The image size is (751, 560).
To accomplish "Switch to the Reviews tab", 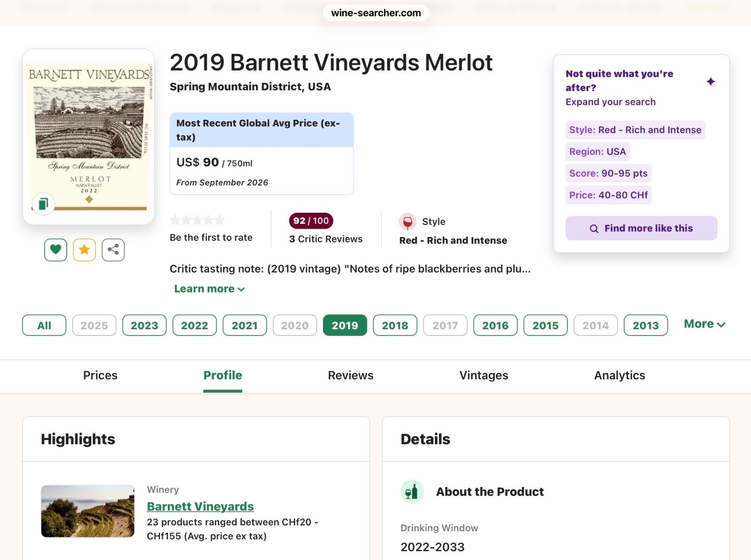I will click(350, 375).
